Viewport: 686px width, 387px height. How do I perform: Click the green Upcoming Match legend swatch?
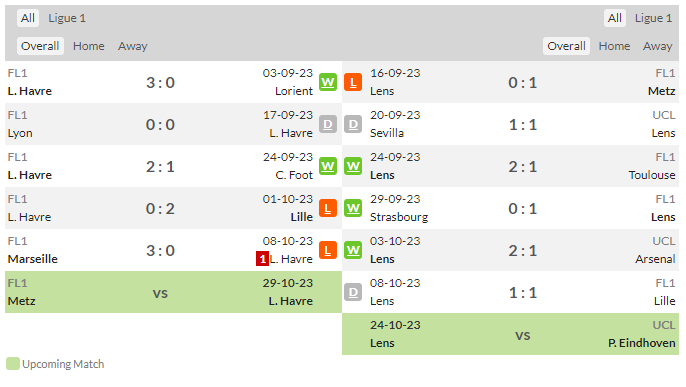click(13, 364)
